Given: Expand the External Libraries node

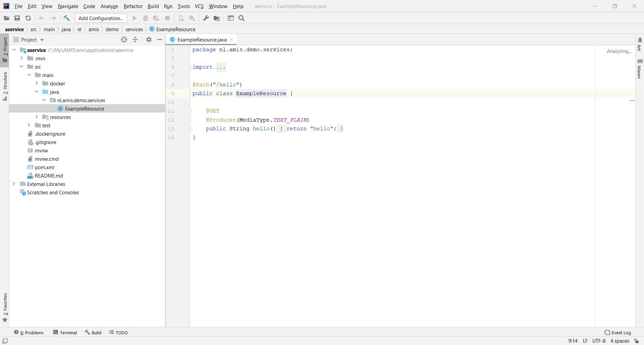Looking at the screenshot, I should 14,184.
